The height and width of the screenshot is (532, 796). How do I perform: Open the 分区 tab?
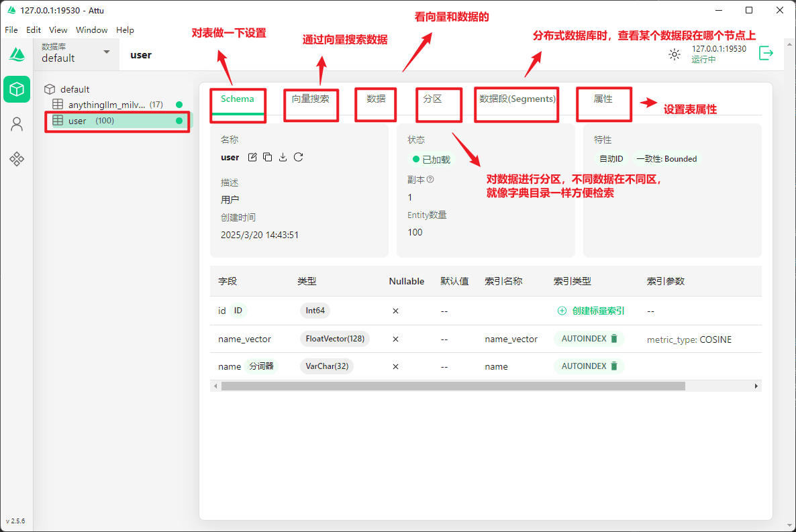[432, 99]
